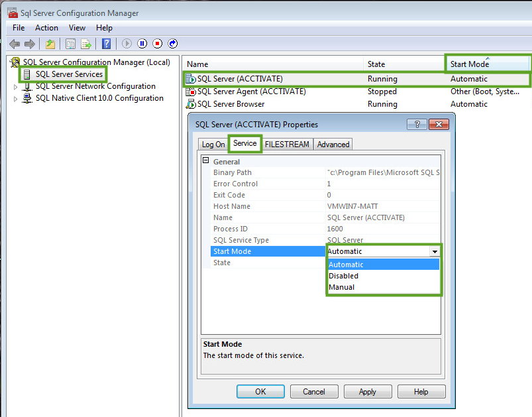Image resolution: width=532 pixels, height=417 pixels.
Task: Select the SQL Server Browser row
Action: pyautogui.click(x=357, y=104)
